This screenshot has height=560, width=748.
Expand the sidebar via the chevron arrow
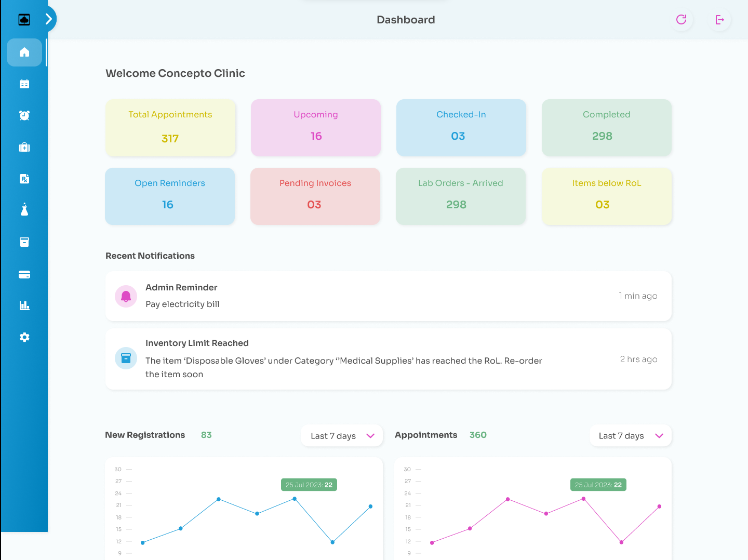49,18
